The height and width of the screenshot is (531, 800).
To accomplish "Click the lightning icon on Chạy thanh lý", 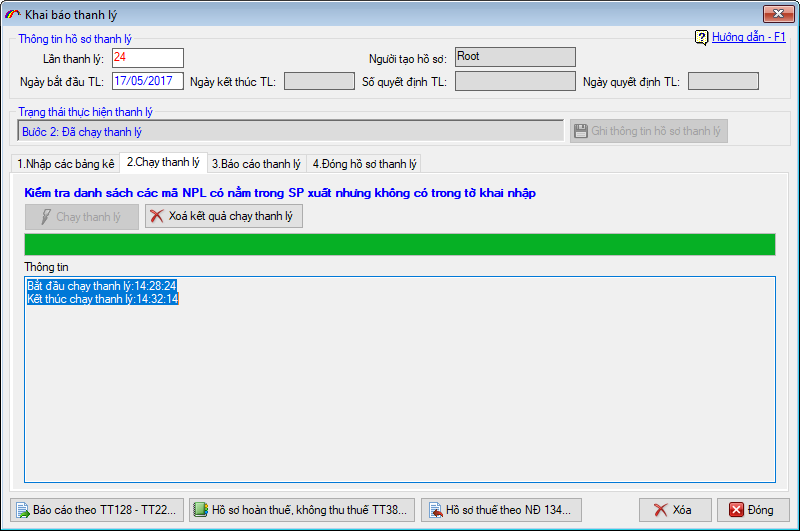I will click(46, 217).
